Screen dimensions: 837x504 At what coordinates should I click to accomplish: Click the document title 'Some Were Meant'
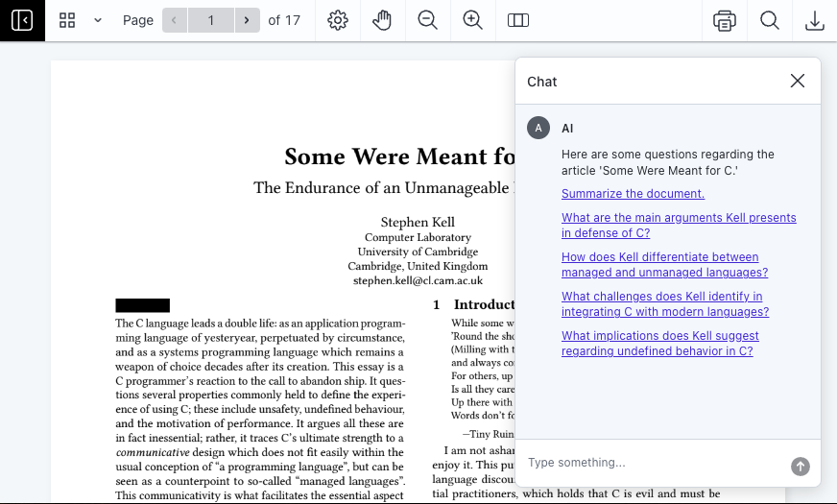point(399,156)
